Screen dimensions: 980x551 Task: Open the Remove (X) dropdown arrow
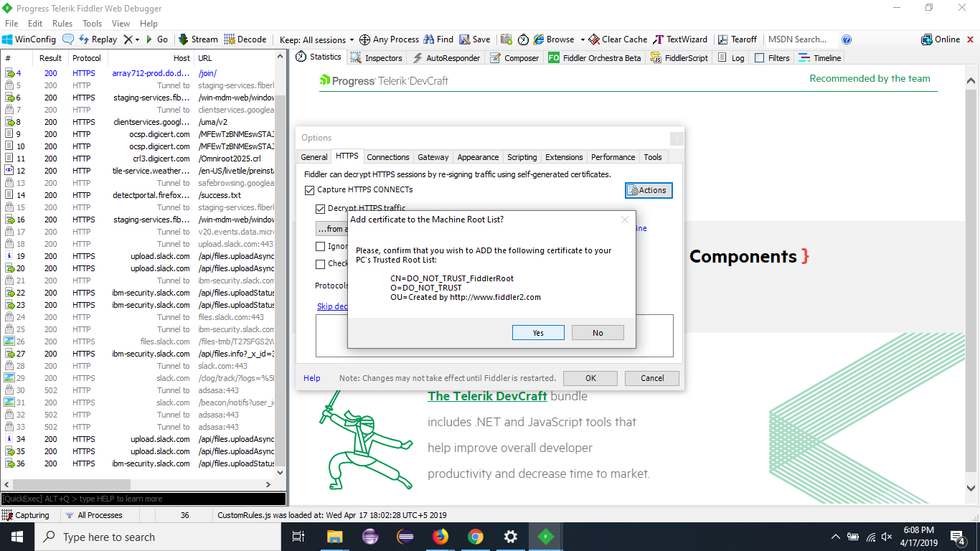click(x=136, y=39)
